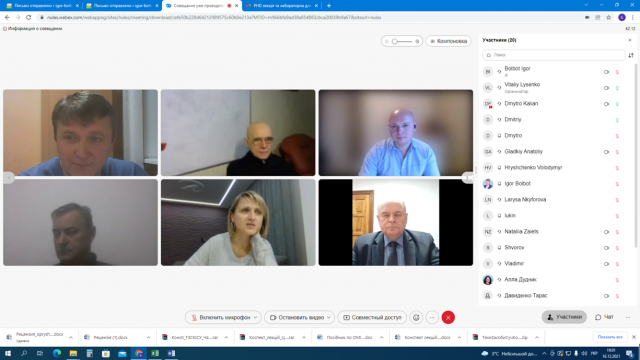Click the Совместный доступ share button

(x=372, y=317)
